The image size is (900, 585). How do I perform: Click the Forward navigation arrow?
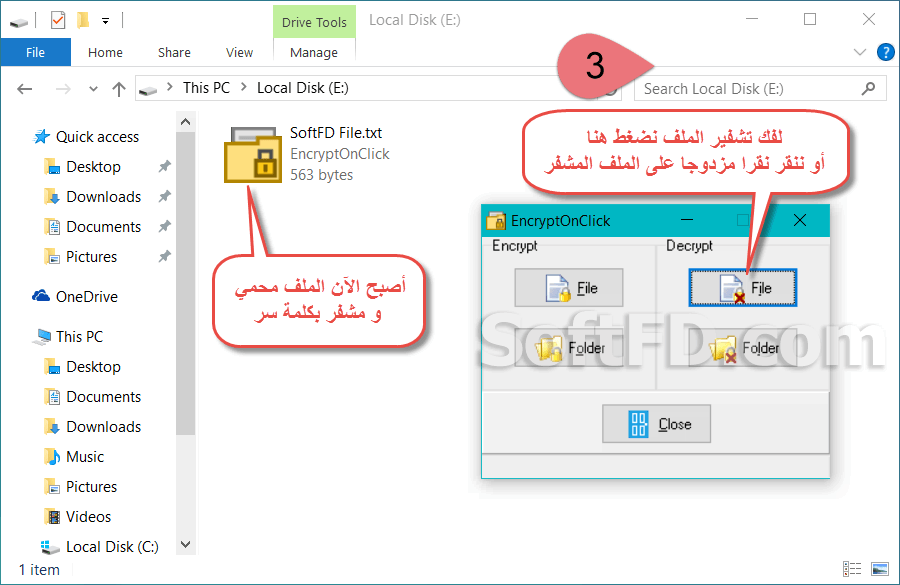(63, 89)
